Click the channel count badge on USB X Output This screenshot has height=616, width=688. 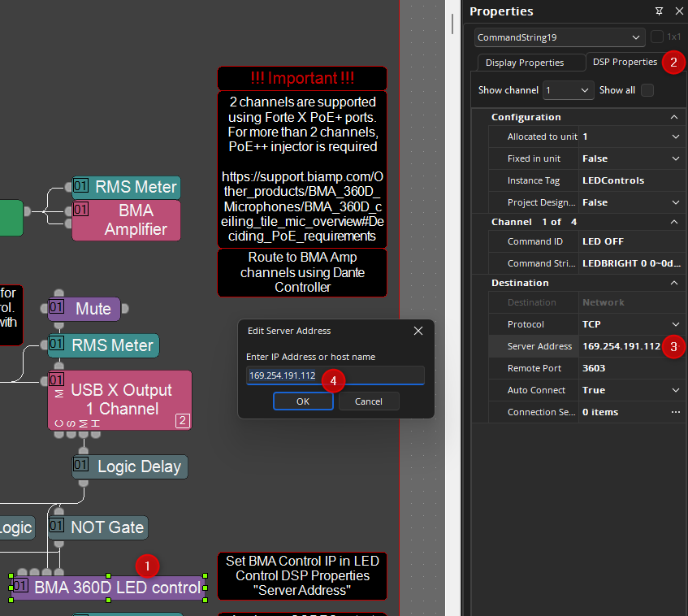(183, 421)
